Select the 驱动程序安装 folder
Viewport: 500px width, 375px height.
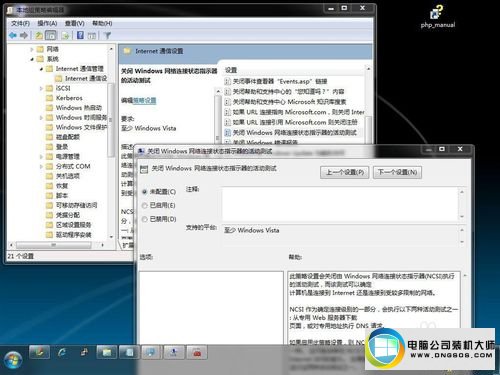point(68,235)
